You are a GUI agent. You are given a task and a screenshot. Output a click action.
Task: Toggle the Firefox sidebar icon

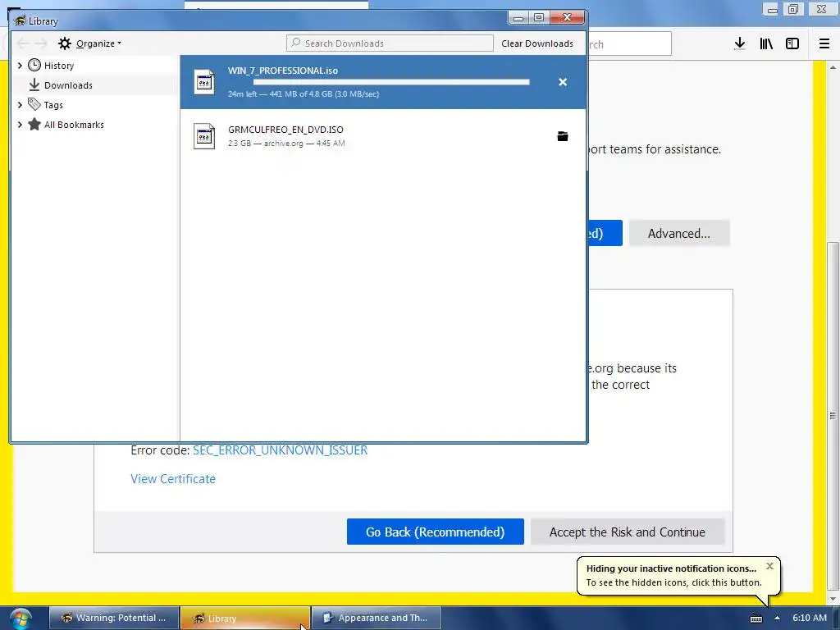point(792,44)
